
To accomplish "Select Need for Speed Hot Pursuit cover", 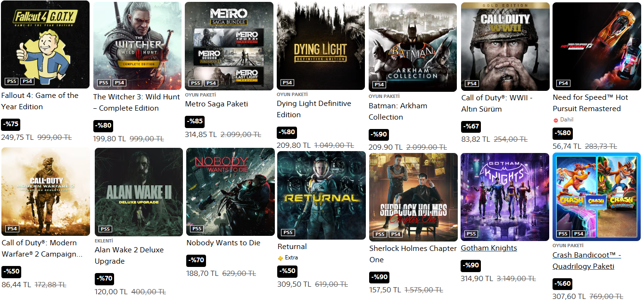I will point(597,46).
